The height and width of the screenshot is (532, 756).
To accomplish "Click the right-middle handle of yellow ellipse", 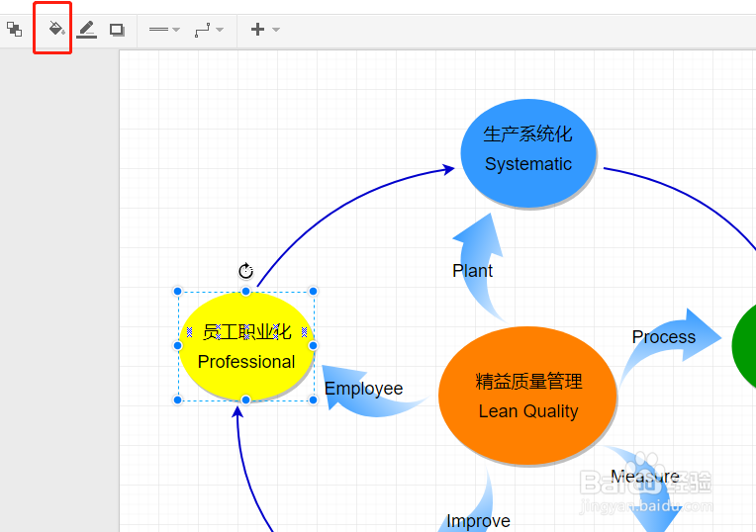I will tap(313, 345).
